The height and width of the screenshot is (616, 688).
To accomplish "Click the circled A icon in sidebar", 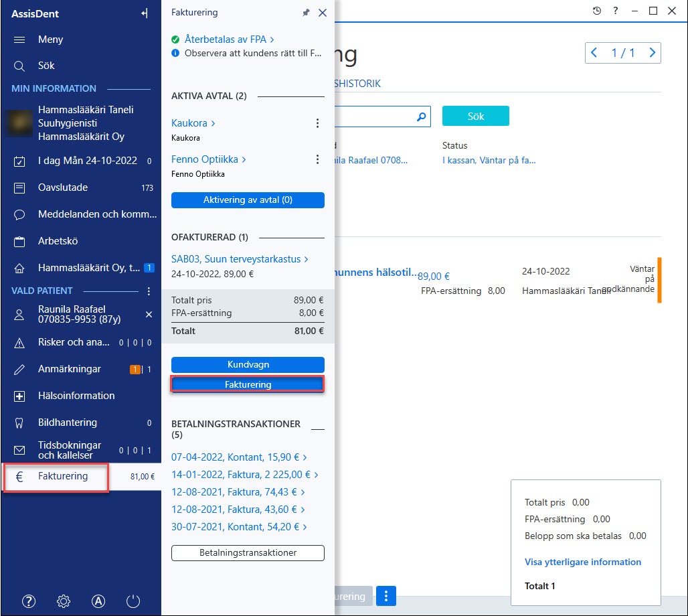I will pos(98,601).
